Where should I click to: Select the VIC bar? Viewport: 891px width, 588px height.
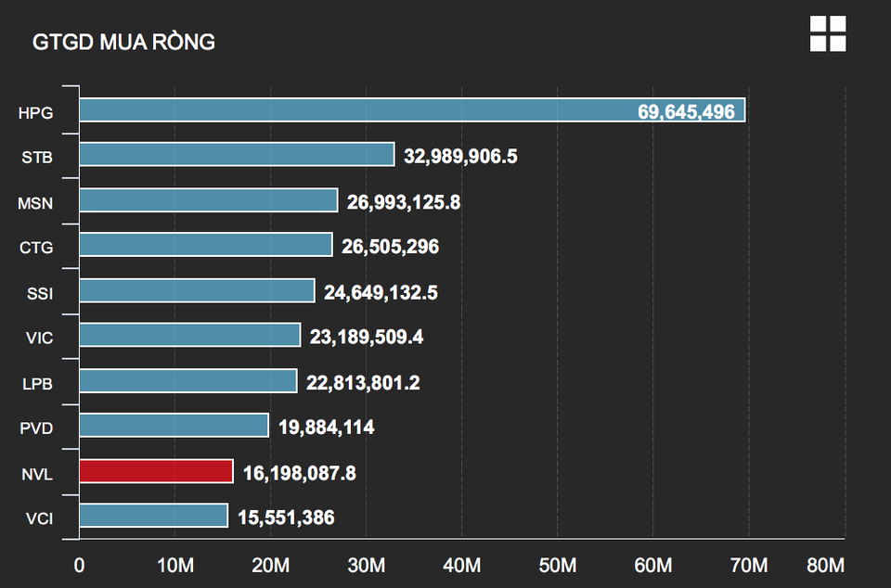[x=189, y=335]
